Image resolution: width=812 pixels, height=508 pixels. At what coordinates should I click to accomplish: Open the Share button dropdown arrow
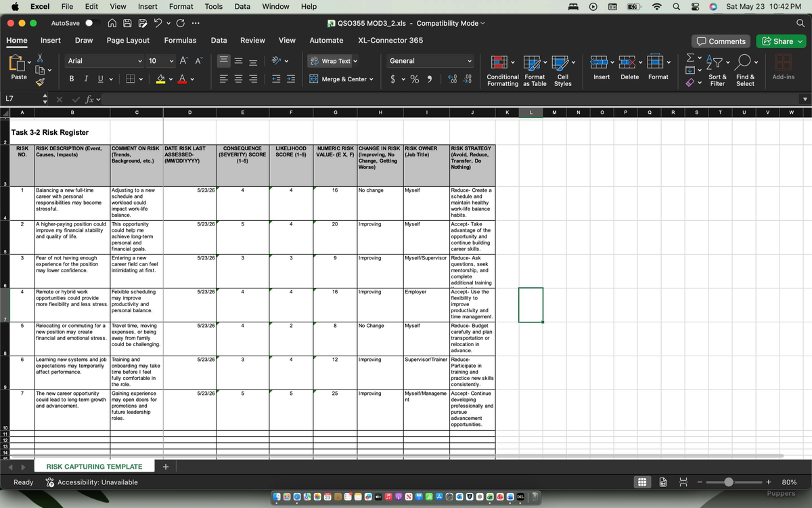pos(801,41)
